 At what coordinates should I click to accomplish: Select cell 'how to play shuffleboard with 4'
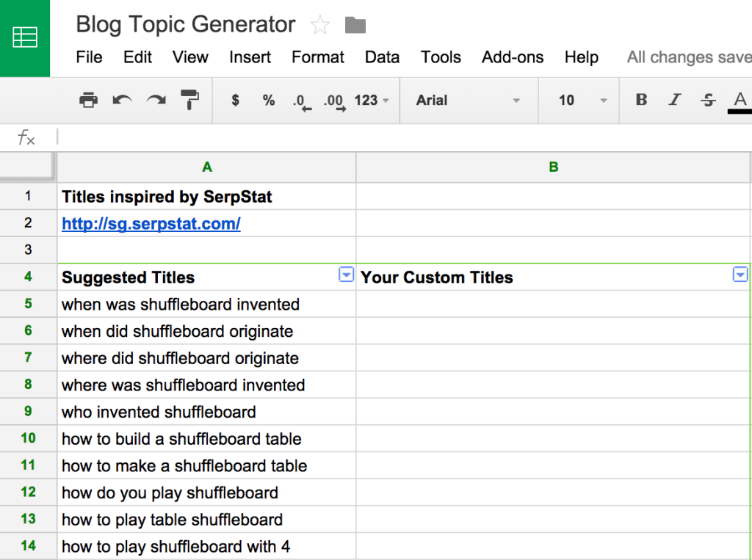[206, 546]
